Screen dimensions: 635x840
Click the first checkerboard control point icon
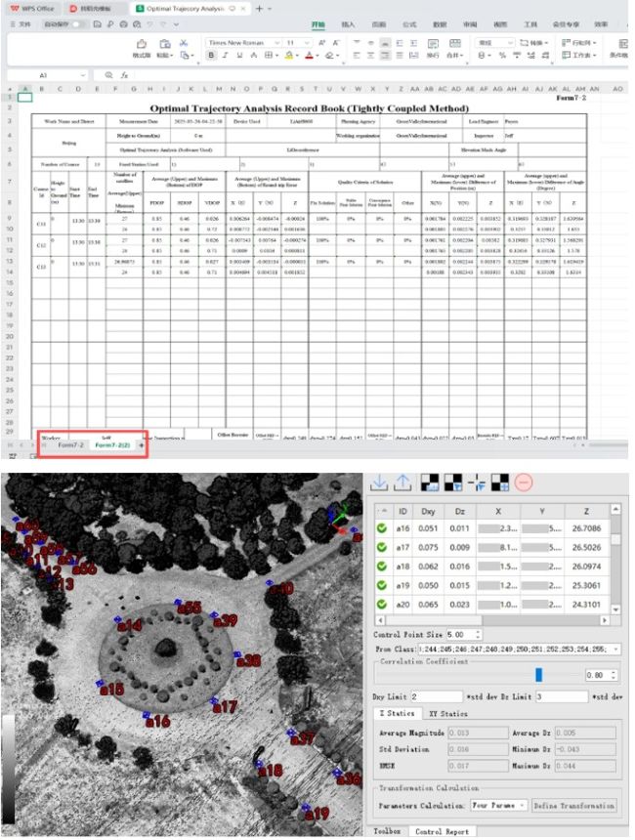[x=430, y=483]
